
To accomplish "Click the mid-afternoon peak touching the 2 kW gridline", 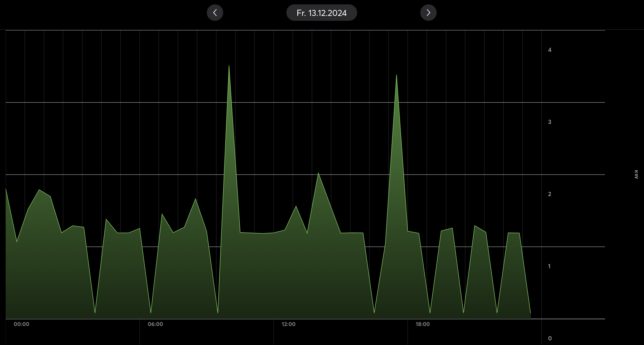I will [318, 173].
